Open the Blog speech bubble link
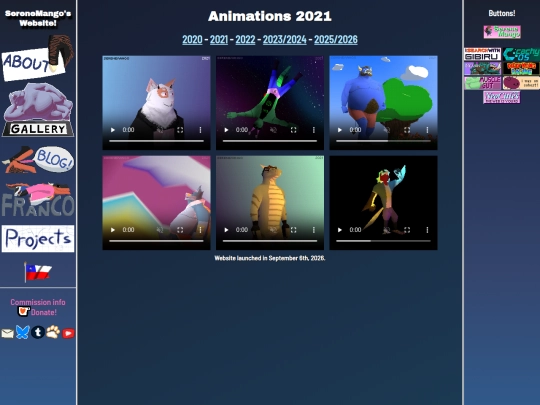This screenshot has width=540, height=405. tap(38, 159)
